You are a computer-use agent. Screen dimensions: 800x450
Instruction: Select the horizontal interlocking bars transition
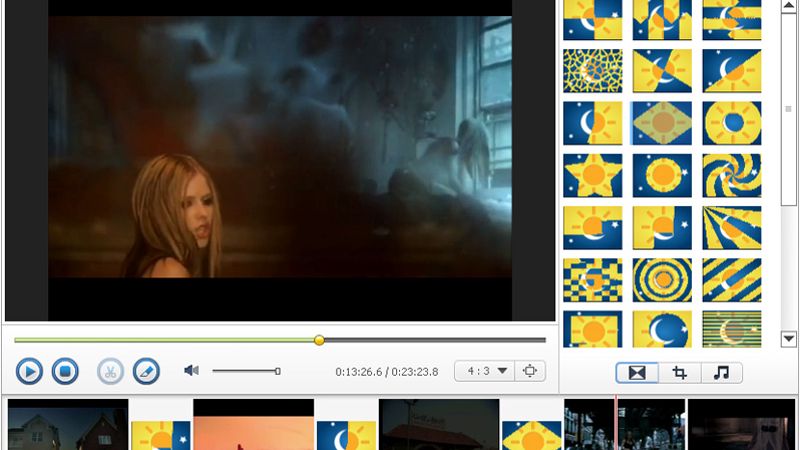[x=732, y=20]
